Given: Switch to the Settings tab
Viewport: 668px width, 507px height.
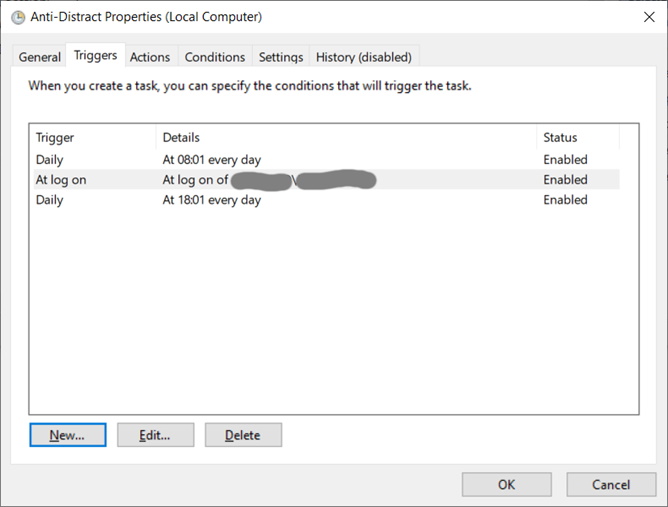Looking at the screenshot, I should pyautogui.click(x=280, y=57).
